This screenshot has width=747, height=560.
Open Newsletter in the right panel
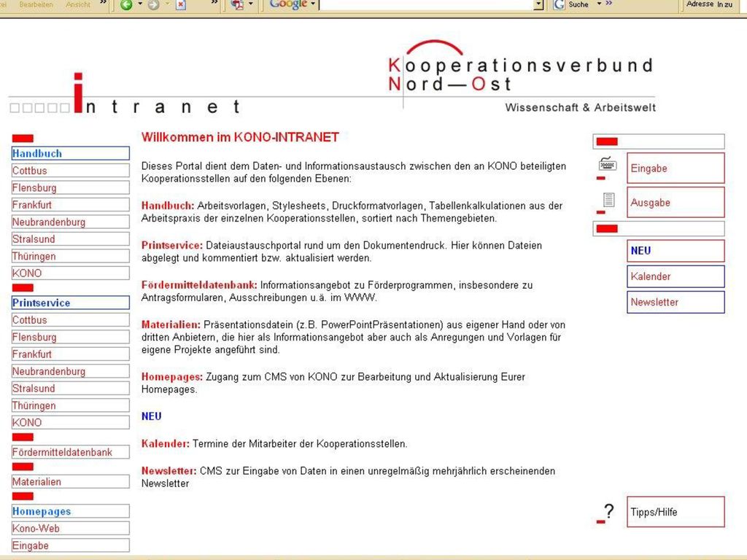[676, 303]
